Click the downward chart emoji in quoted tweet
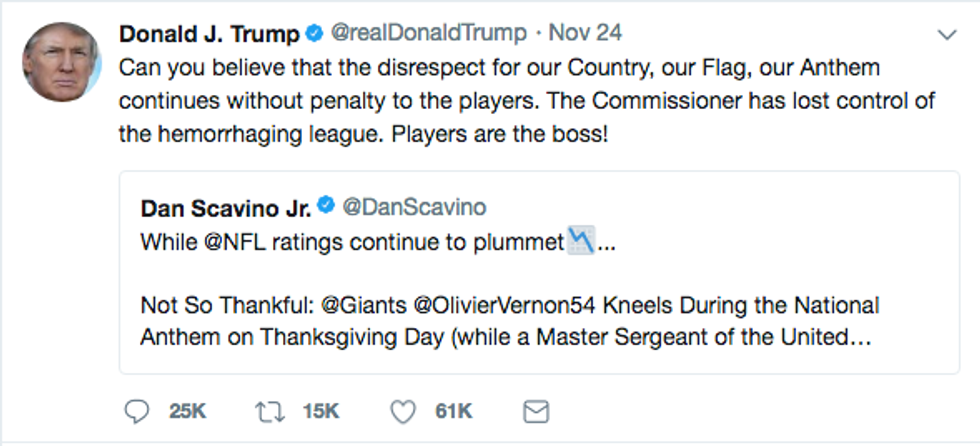The width and height of the screenshot is (980, 446). tap(580, 241)
